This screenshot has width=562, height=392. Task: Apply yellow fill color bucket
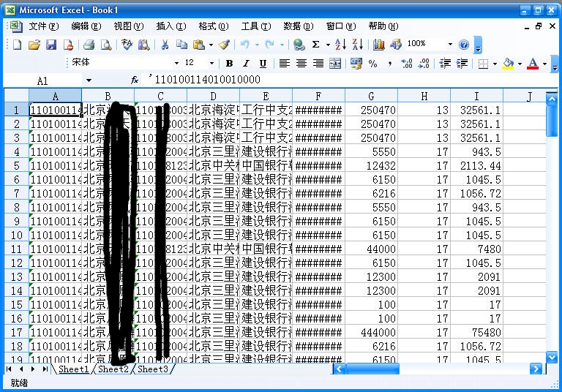[509, 64]
